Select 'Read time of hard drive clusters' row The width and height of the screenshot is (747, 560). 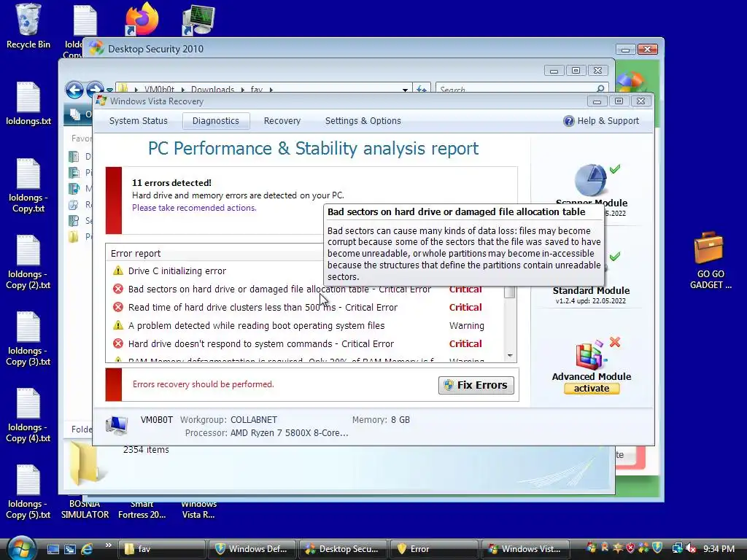[305, 307]
